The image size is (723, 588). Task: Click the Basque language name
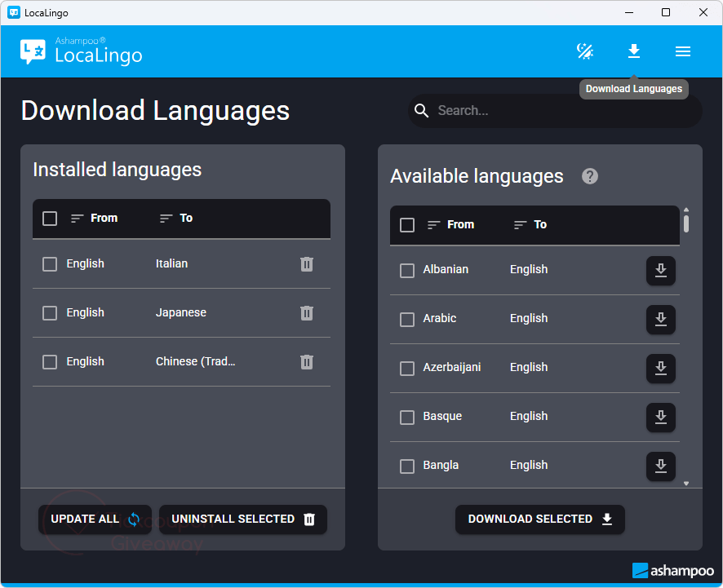tap(442, 416)
